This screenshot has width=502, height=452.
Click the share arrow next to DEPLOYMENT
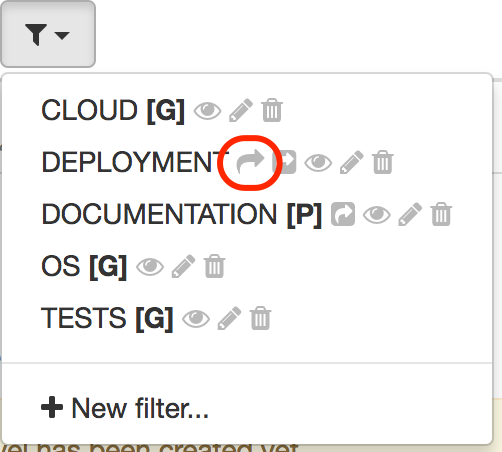tap(250, 162)
